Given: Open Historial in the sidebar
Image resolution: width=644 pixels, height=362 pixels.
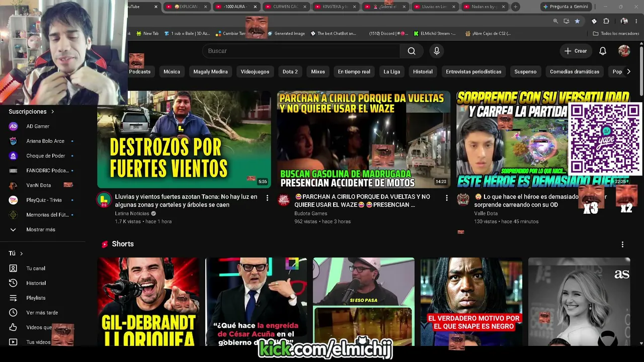Looking at the screenshot, I should 35,283.
